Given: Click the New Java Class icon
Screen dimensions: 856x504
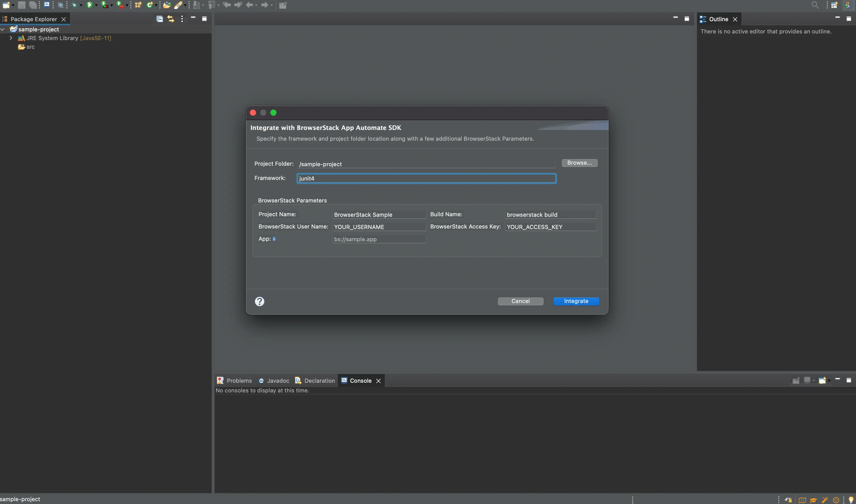Looking at the screenshot, I should pos(149,5).
